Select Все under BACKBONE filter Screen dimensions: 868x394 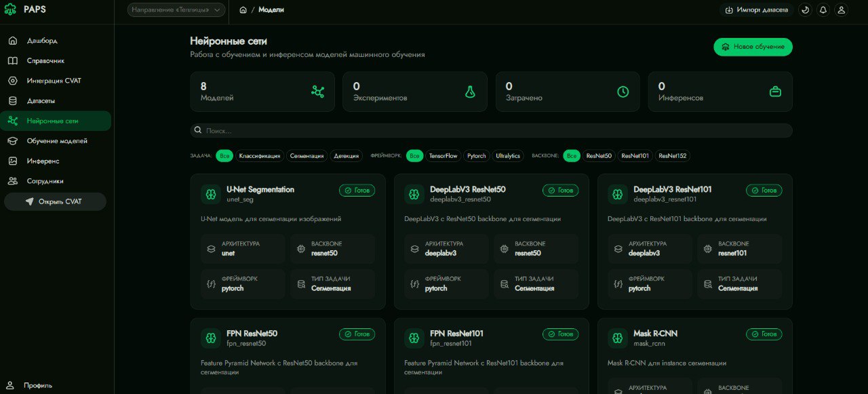(572, 156)
